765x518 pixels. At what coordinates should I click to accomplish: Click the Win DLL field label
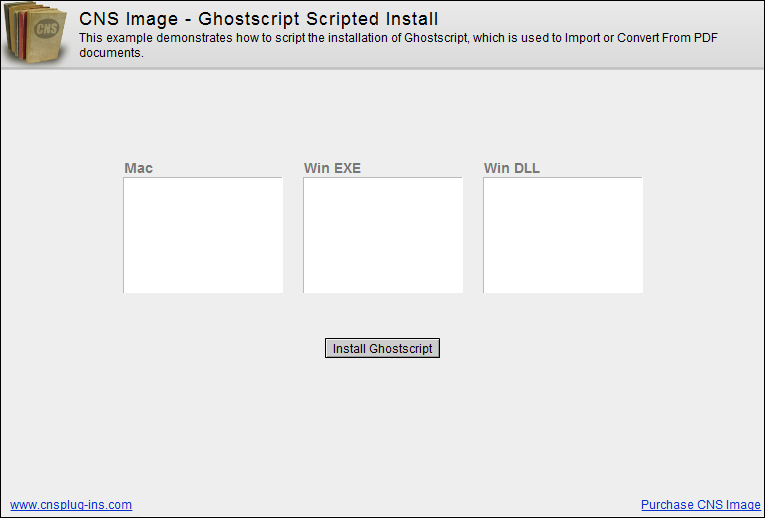512,168
